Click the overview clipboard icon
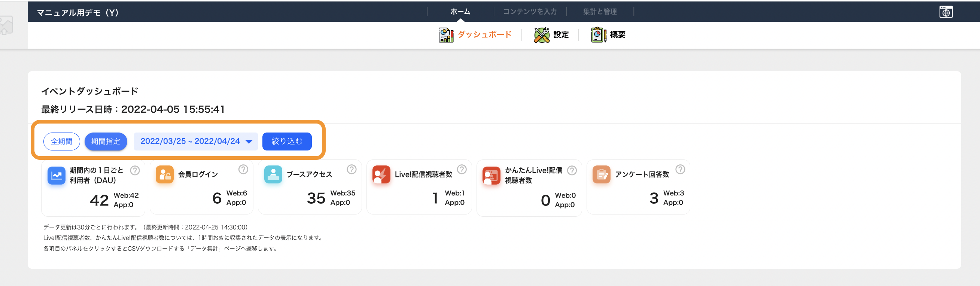The width and height of the screenshot is (980, 286). pyautogui.click(x=599, y=35)
